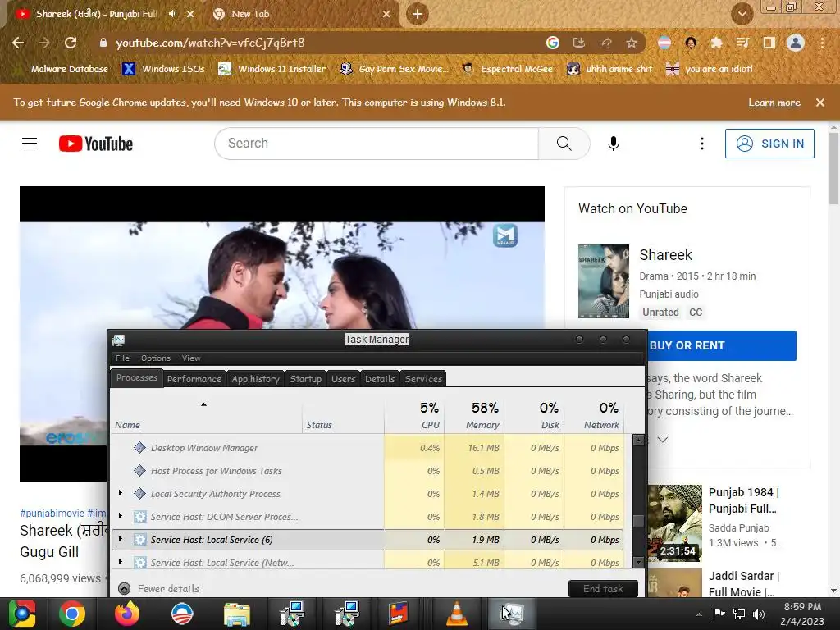840x630 pixels.
Task: Sort processes by CPU column
Action: click(414, 415)
